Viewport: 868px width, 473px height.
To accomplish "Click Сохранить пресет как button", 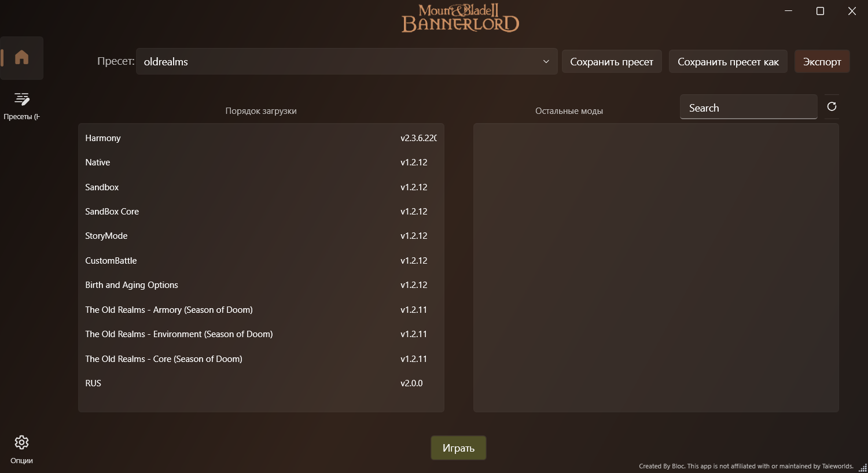I will [728, 62].
